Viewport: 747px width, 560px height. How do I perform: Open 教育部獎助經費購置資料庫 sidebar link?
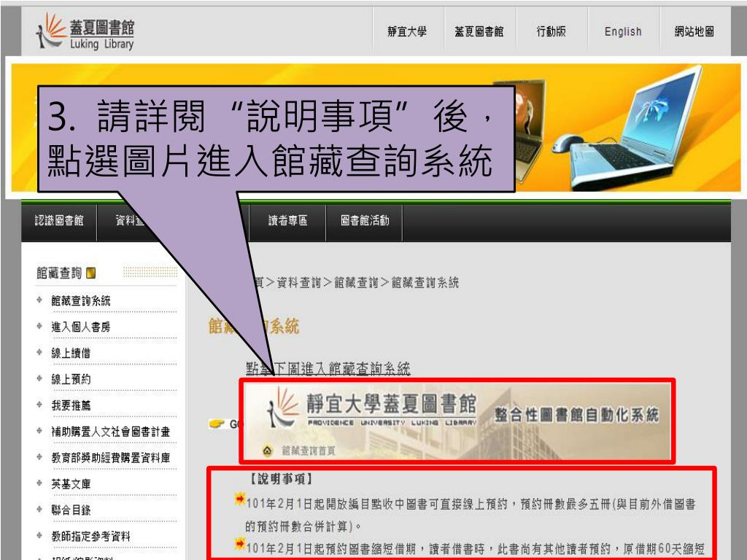pyautogui.click(x=111, y=458)
